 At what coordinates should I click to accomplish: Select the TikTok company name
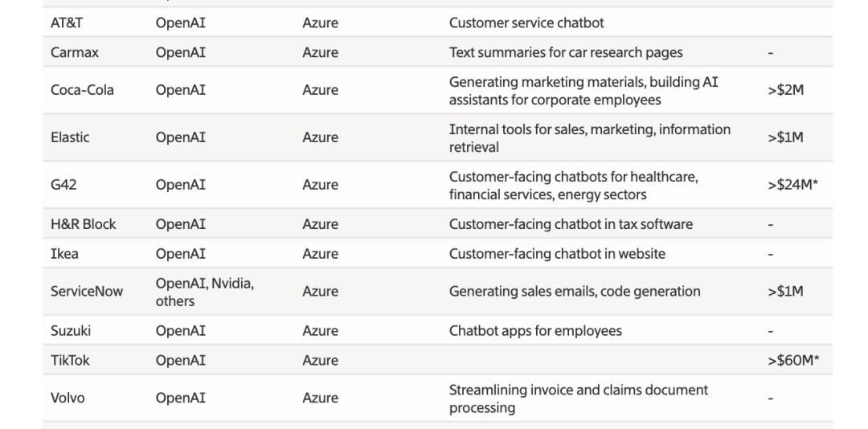(70, 360)
